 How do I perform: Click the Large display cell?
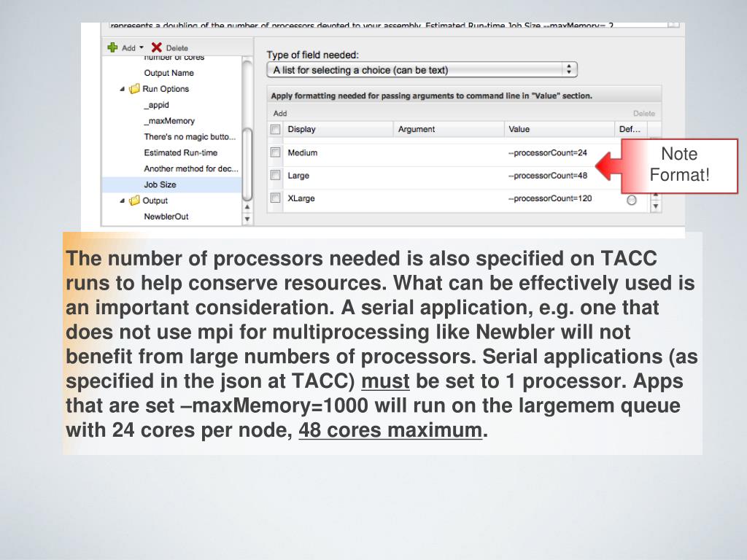298,176
